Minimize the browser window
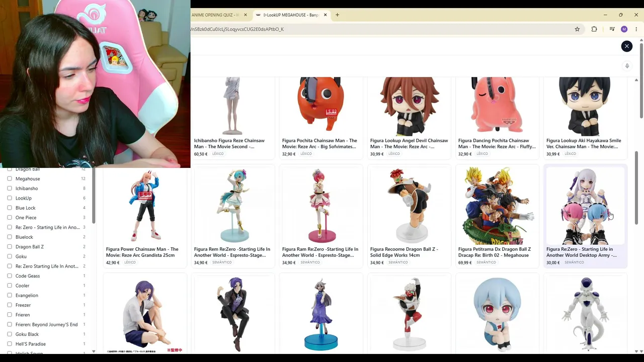 (x=605, y=15)
